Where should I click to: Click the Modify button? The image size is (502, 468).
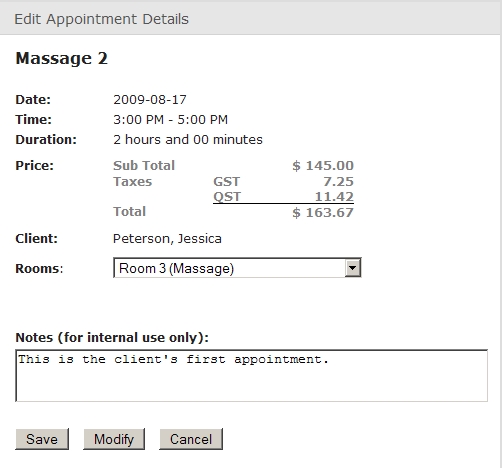point(114,439)
